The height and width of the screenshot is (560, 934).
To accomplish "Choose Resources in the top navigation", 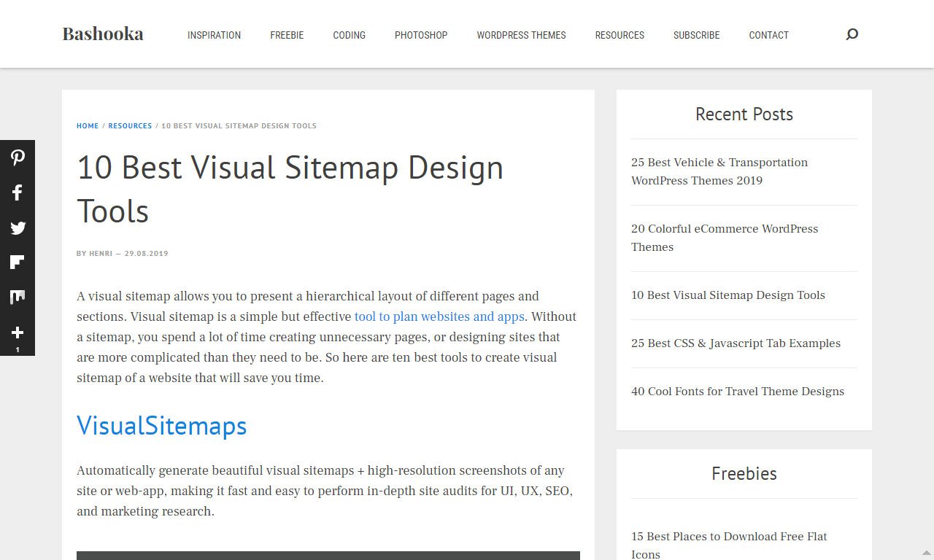I will [620, 35].
